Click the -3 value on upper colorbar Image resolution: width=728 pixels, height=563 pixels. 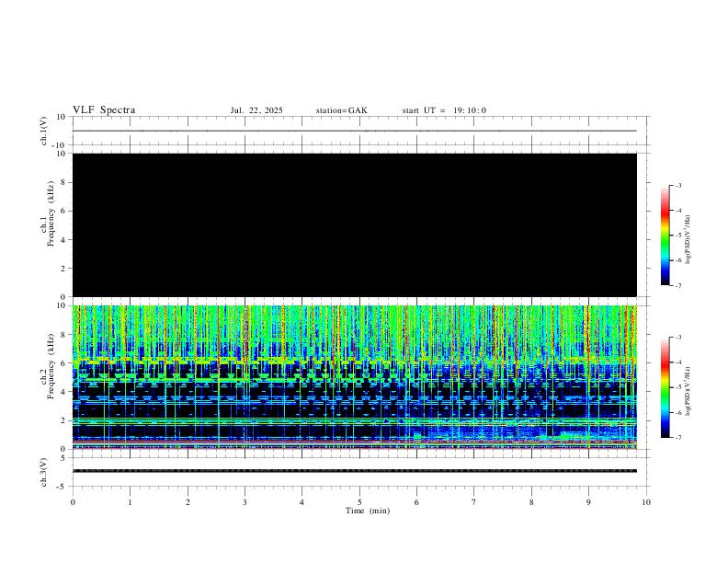[677, 186]
